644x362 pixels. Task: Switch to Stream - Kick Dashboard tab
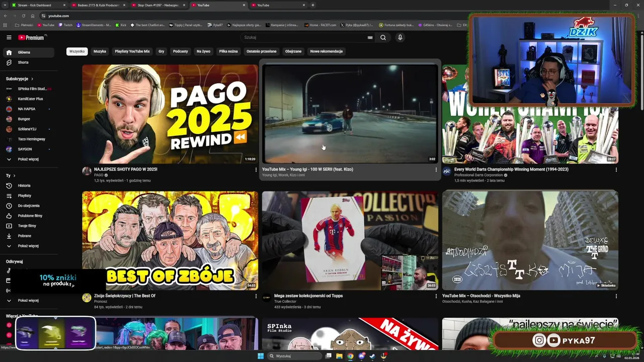tap(38, 5)
